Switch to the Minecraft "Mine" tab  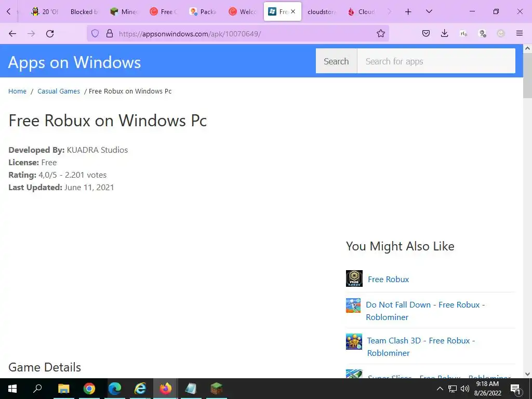(x=124, y=12)
